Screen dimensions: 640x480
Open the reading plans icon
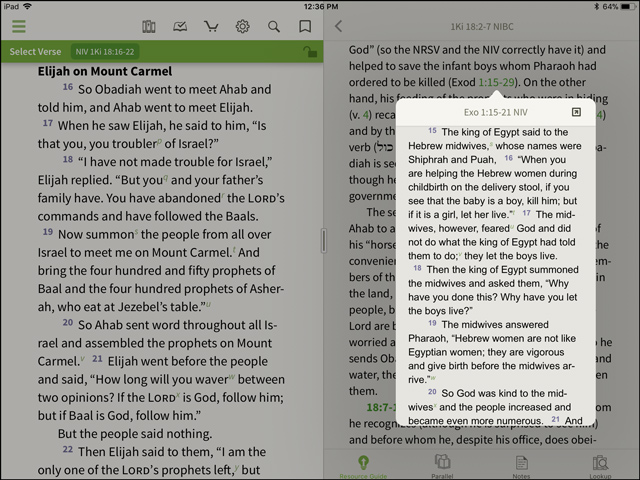coord(180,27)
